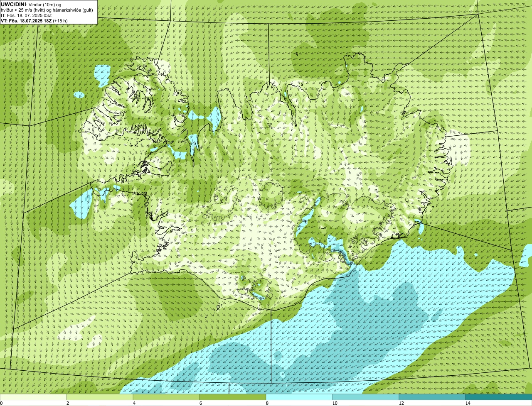Click the legend scale label '10'
532x406 pixels.
(x=335, y=403)
